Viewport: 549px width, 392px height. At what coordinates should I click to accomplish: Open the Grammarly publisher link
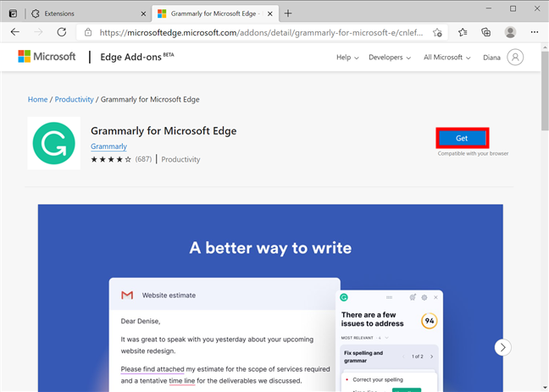pos(108,146)
